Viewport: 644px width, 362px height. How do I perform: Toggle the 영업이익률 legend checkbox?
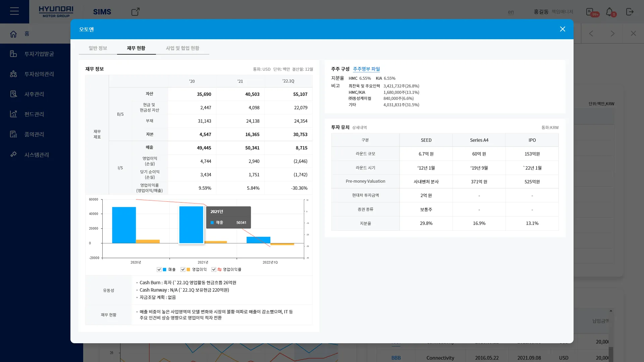click(214, 269)
